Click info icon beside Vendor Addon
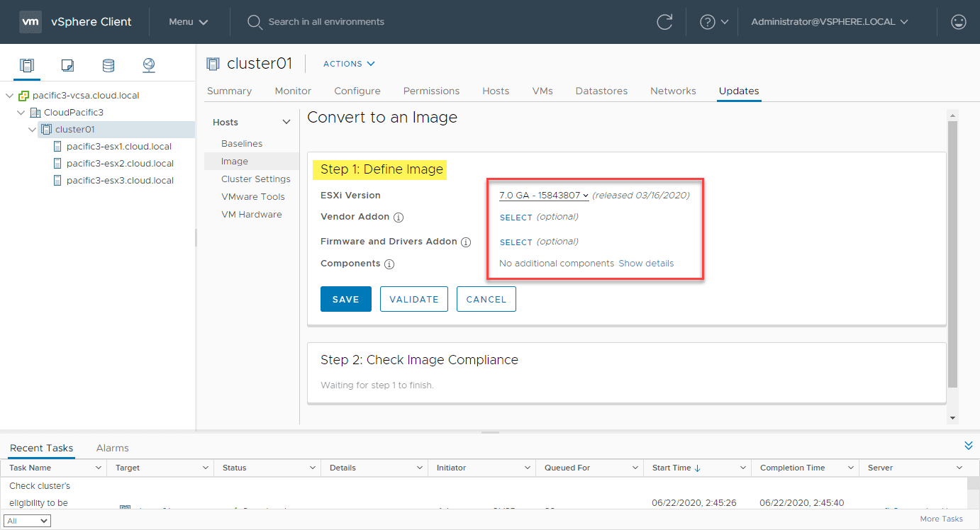The height and width of the screenshot is (530, 980). (399, 218)
